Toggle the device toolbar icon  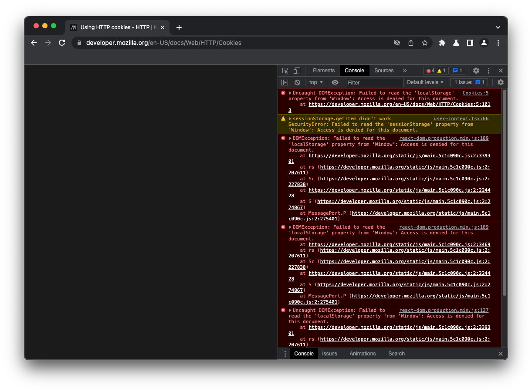point(297,71)
